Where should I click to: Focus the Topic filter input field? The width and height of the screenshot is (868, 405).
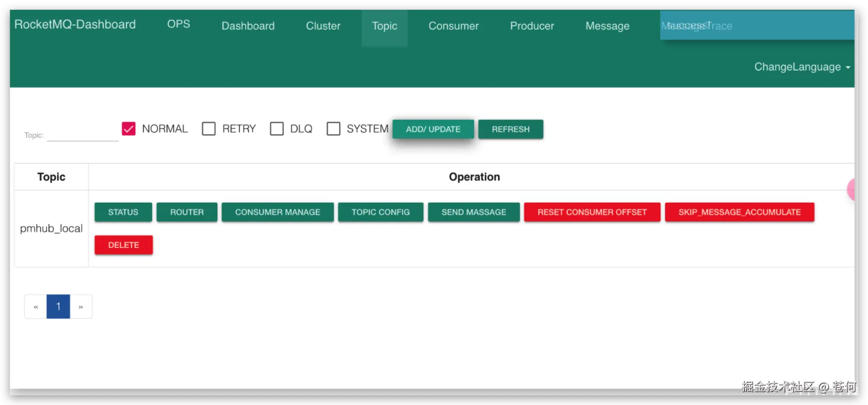(x=83, y=134)
